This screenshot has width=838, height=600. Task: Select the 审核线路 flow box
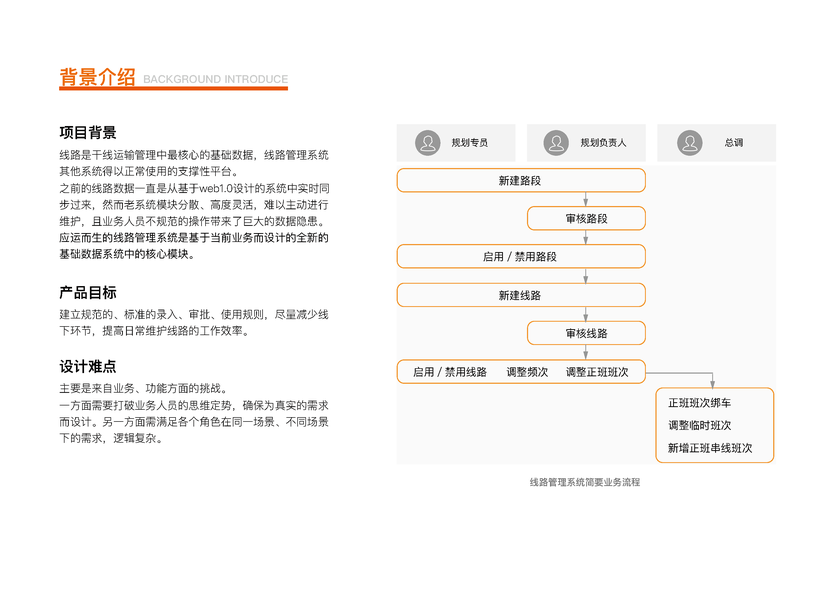[586, 333]
